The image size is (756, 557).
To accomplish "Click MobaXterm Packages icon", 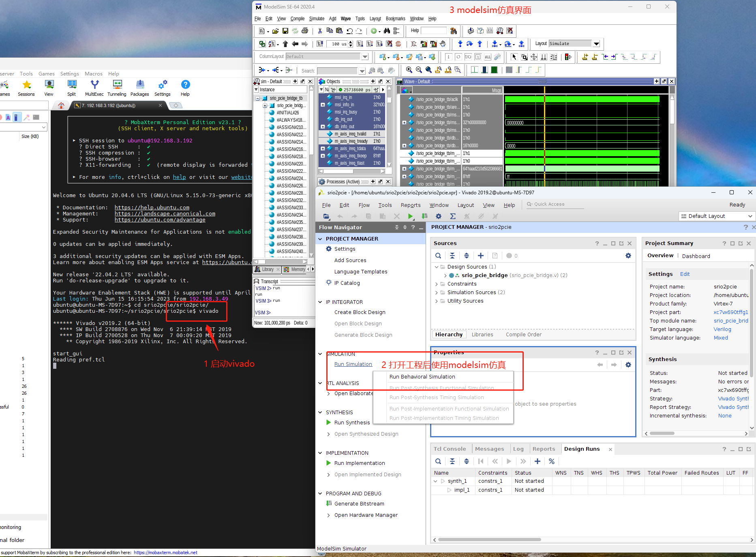I will click(x=140, y=84).
